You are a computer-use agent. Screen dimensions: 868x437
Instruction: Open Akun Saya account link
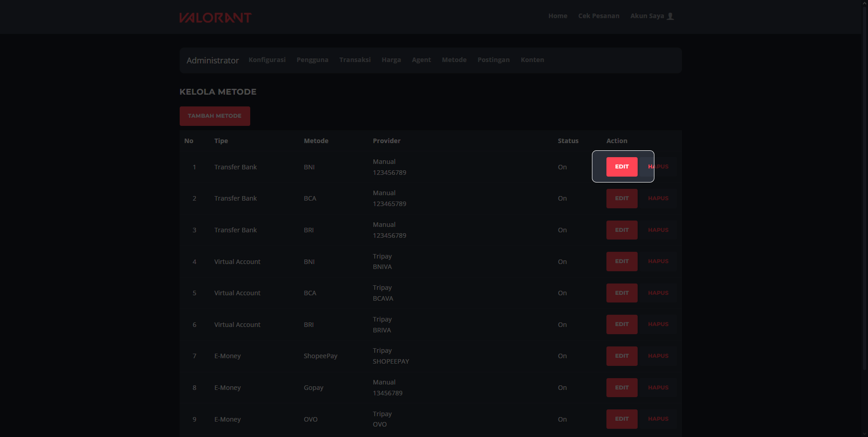(x=647, y=16)
